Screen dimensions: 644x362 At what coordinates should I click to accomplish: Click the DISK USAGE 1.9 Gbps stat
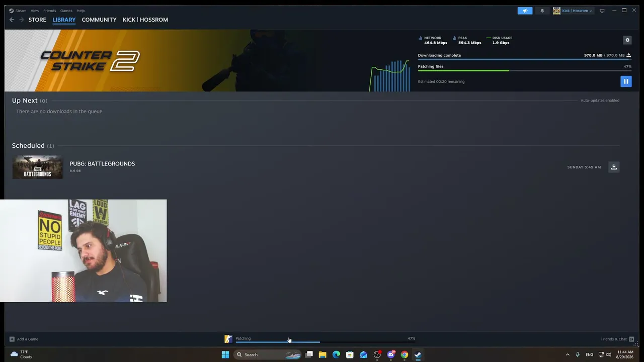click(x=499, y=40)
